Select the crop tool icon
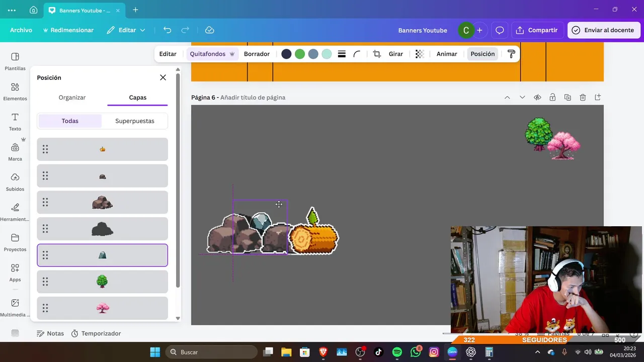Screen dimensions: 644x362 (377, 54)
